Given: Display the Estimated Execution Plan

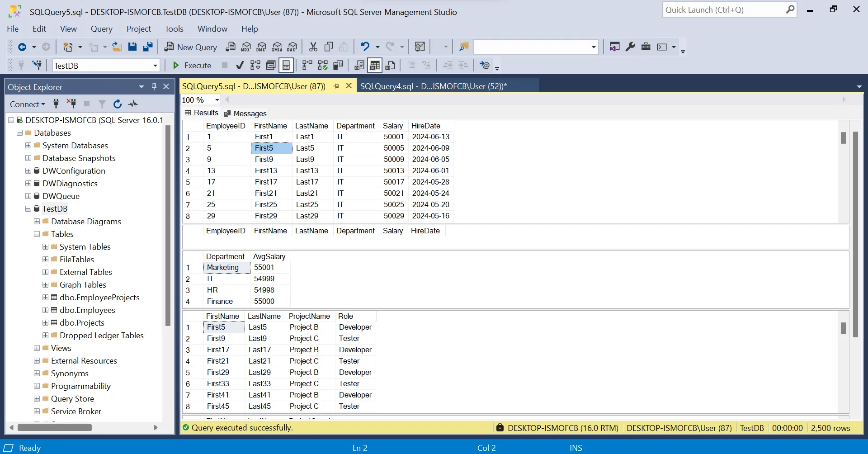Looking at the screenshot, I should pos(255,66).
